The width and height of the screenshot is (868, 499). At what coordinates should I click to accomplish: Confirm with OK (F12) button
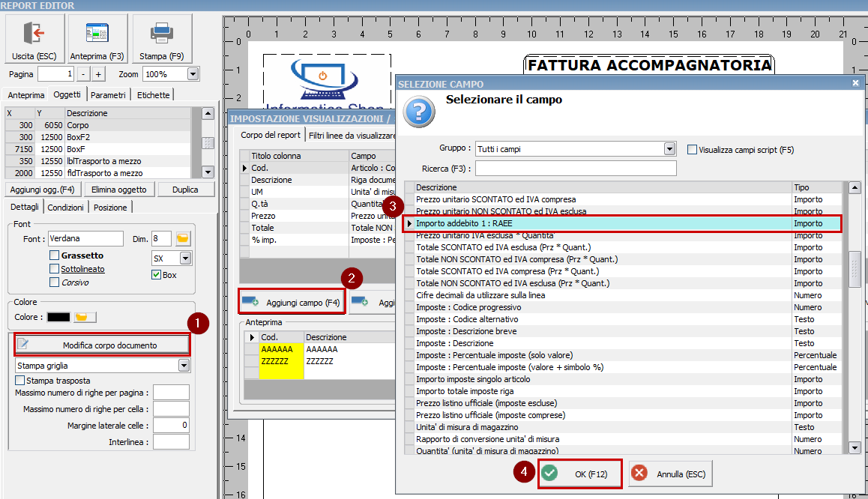point(579,474)
